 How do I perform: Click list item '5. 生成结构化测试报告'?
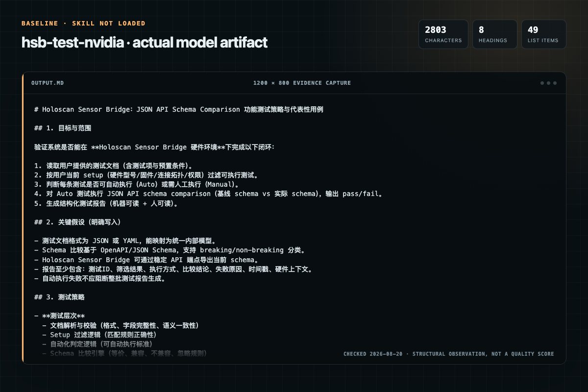click(106, 203)
